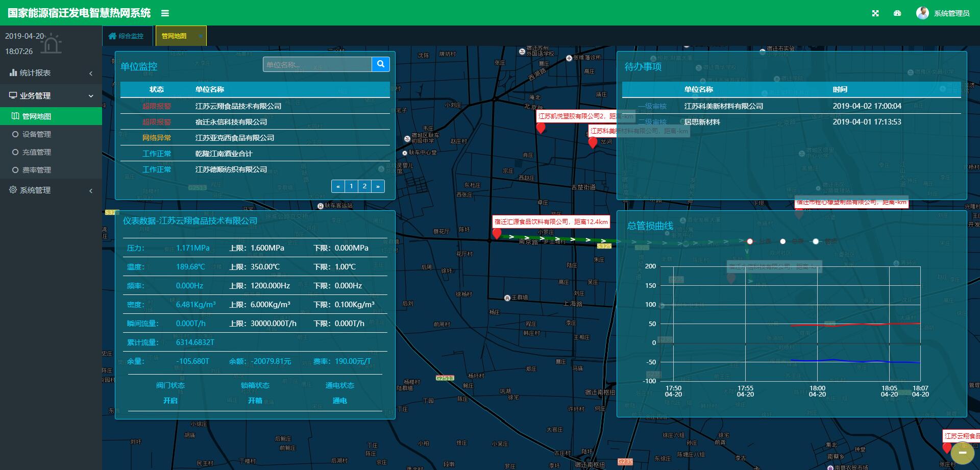Screen dimensions: 980x470
Task: Click the 张维潘诊所 clinic marker on map
Action: point(569,58)
